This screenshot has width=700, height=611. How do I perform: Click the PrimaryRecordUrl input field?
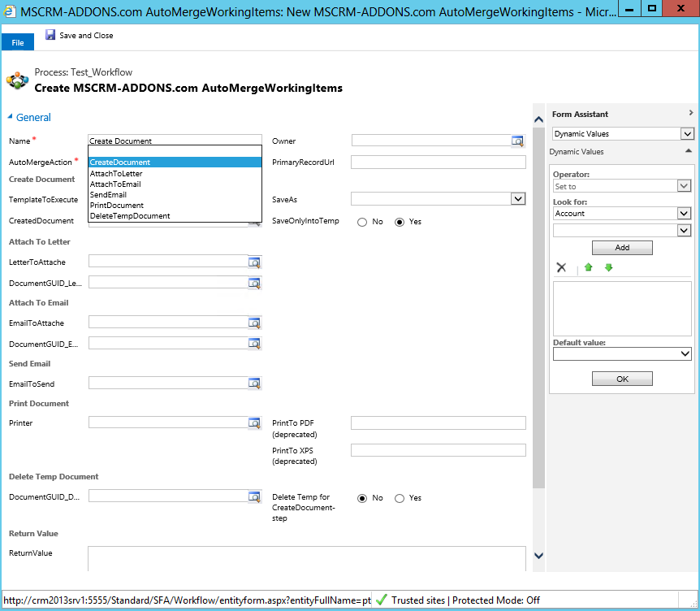tap(439, 162)
